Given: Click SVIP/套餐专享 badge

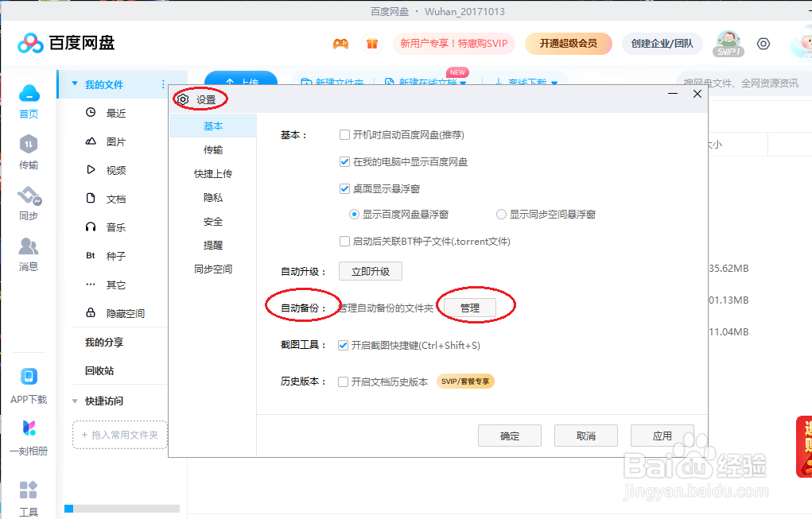Looking at the screenshot, I should 465,382.
